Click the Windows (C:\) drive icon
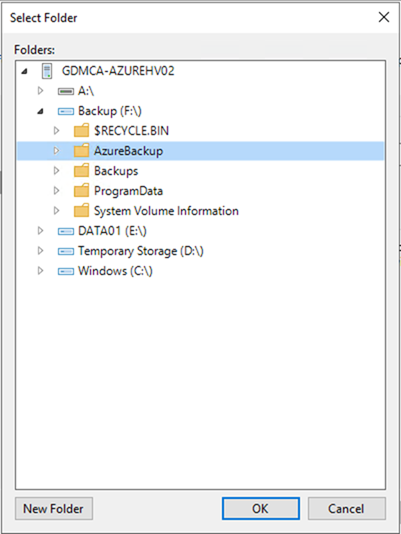The width and height of the screenshot is (401, 534). (65, 271)
